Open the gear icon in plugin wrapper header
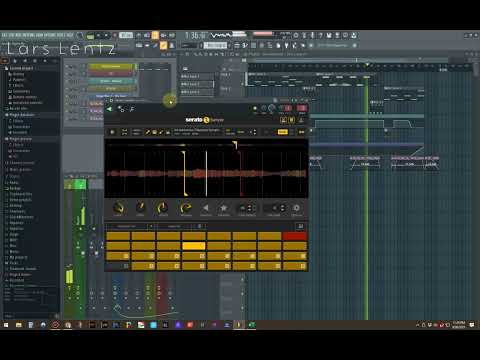This screenshot has width=480, height=360. pos(121,109)
